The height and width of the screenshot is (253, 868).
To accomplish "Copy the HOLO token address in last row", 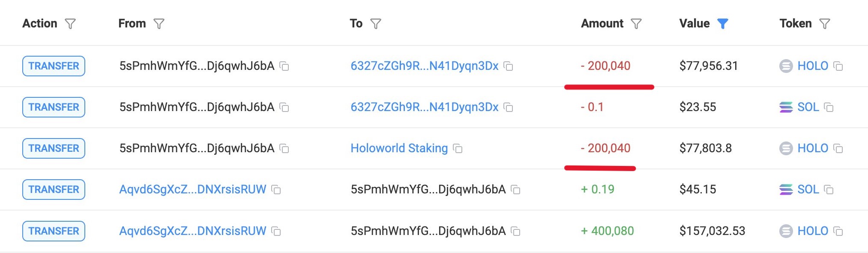I will click(838, 232).
